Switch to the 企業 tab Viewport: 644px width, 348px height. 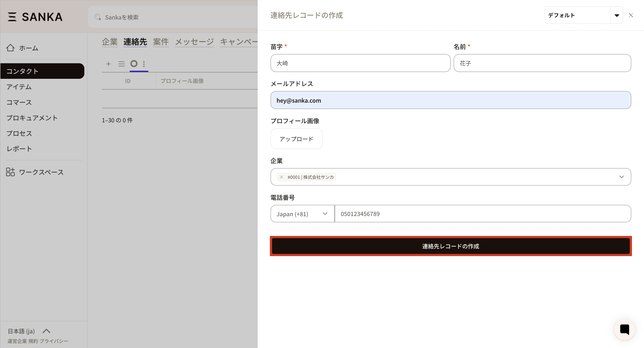110,42
